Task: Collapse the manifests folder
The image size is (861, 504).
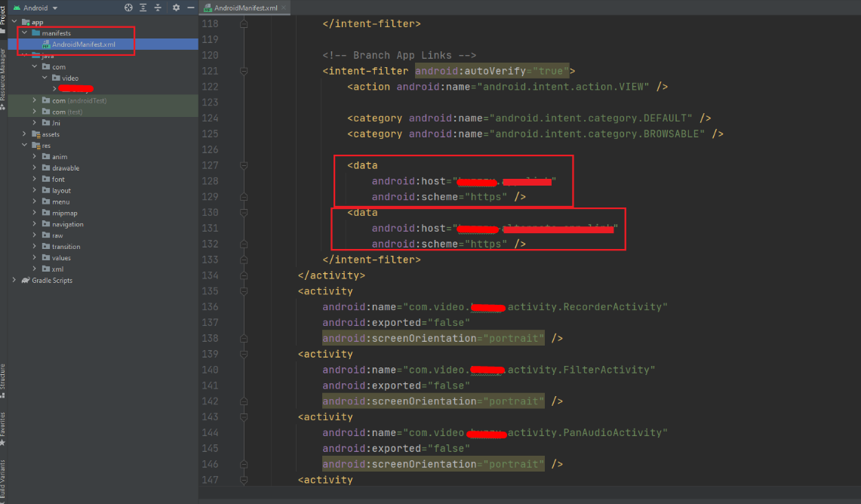Action: [25, 33]
